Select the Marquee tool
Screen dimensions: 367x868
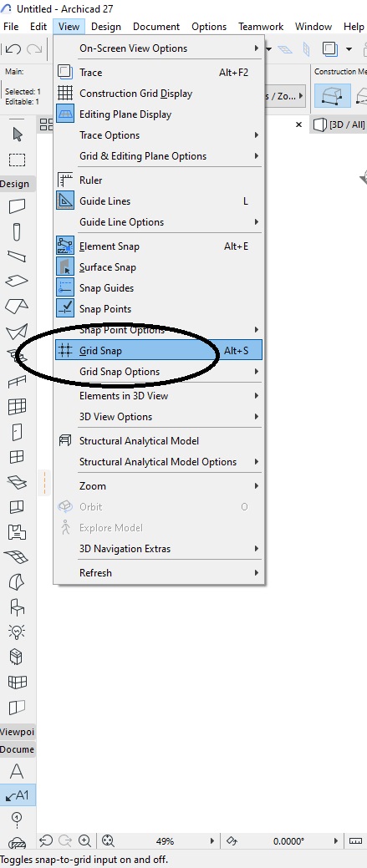(18, 160)
